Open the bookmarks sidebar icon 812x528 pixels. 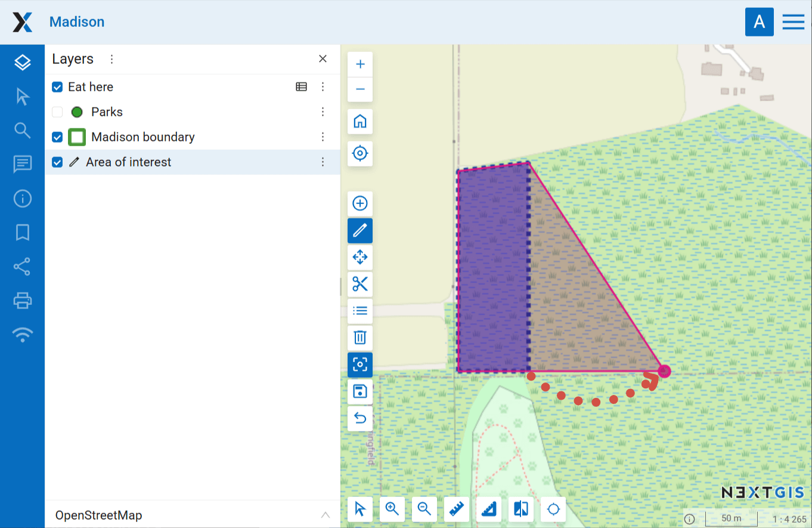[23, 232]
